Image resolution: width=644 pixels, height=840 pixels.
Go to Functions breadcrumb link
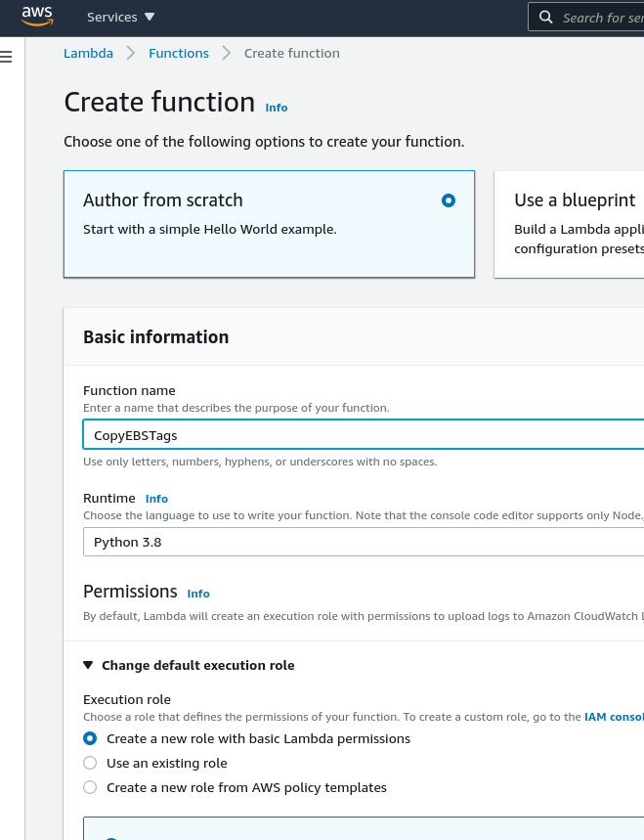tap(179, 53)
